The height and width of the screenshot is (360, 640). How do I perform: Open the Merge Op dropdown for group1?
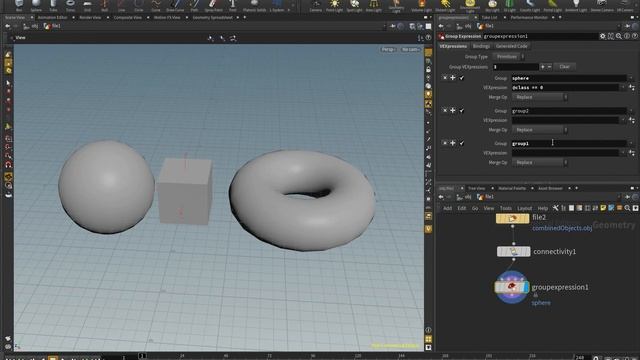[540, 162]
